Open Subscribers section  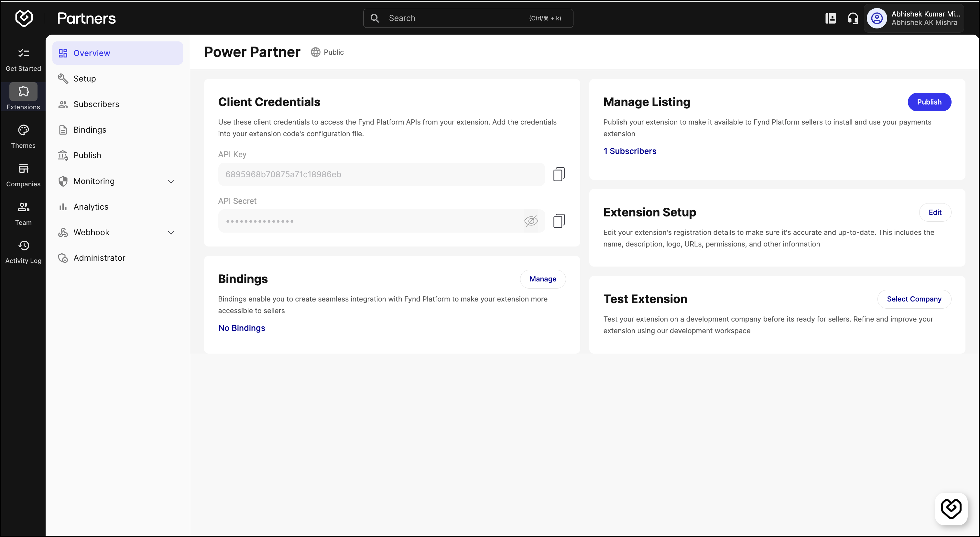[117, 104]
